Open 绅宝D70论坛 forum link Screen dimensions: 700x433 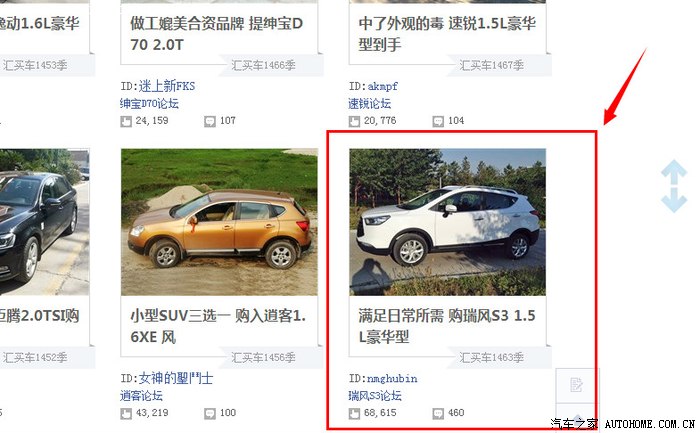click(x=149, y=104)
